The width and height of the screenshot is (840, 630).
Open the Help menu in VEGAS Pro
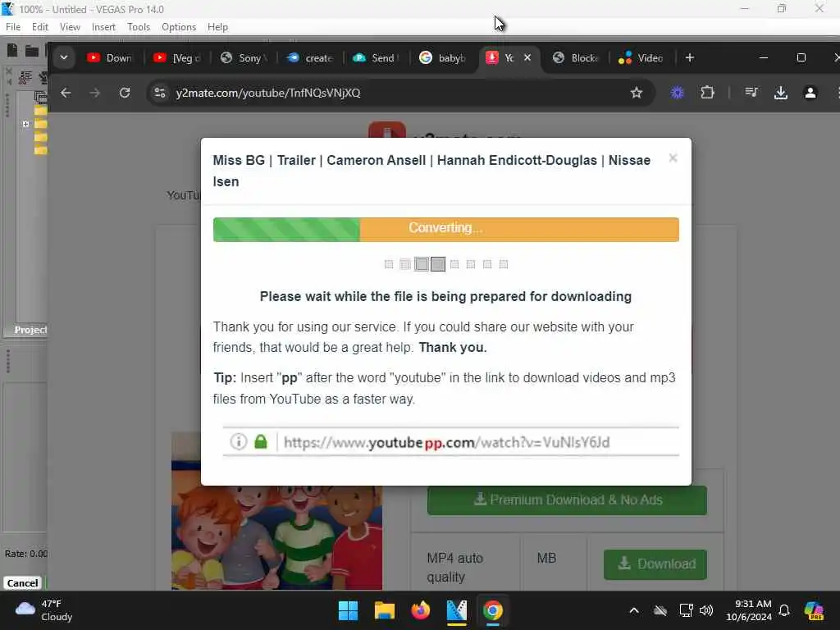(217, 27)
